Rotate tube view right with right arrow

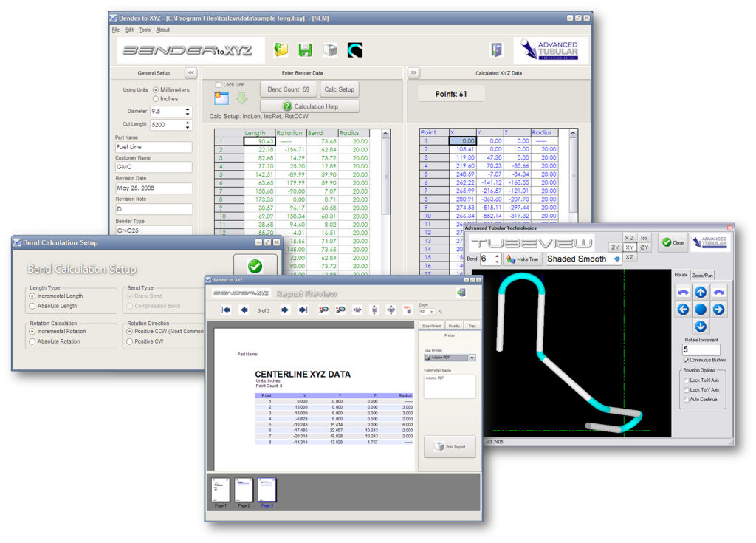click(718, 309)
